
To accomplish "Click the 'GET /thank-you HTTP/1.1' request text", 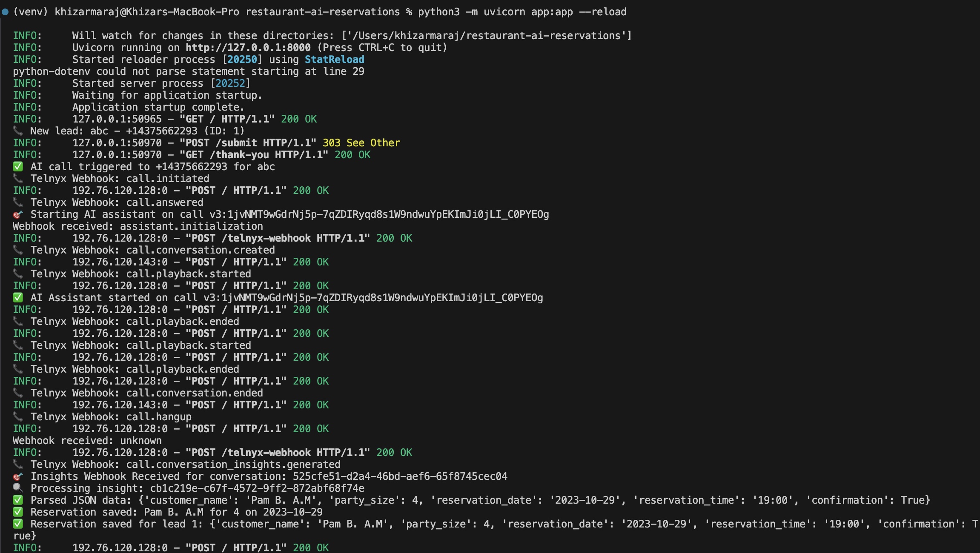I will [x=254, y=154].
